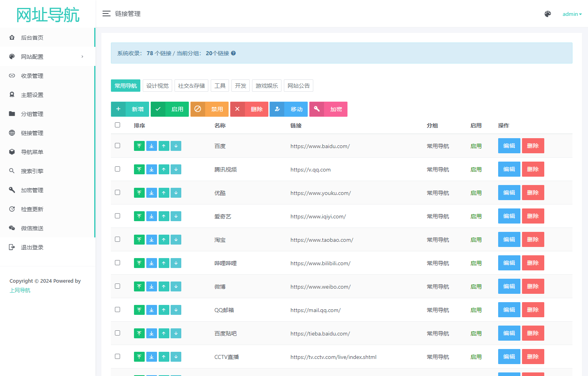Click the 加密管理 wrench icon in sidebar
Screen dimensions: 588x376
(12, 190)
